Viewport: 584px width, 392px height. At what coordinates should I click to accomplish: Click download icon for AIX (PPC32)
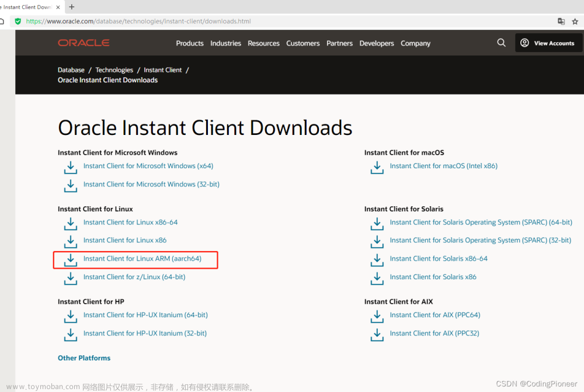[x=377, y=335]
